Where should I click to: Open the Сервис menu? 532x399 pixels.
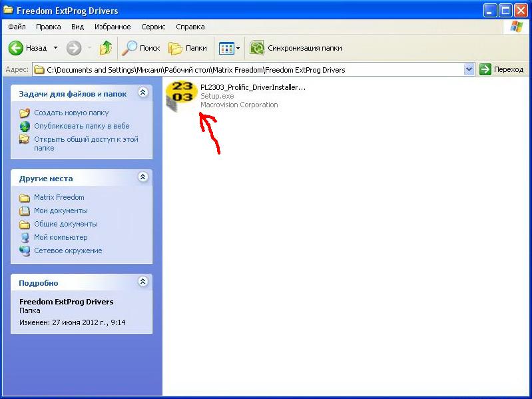click(x=153, y=27)
